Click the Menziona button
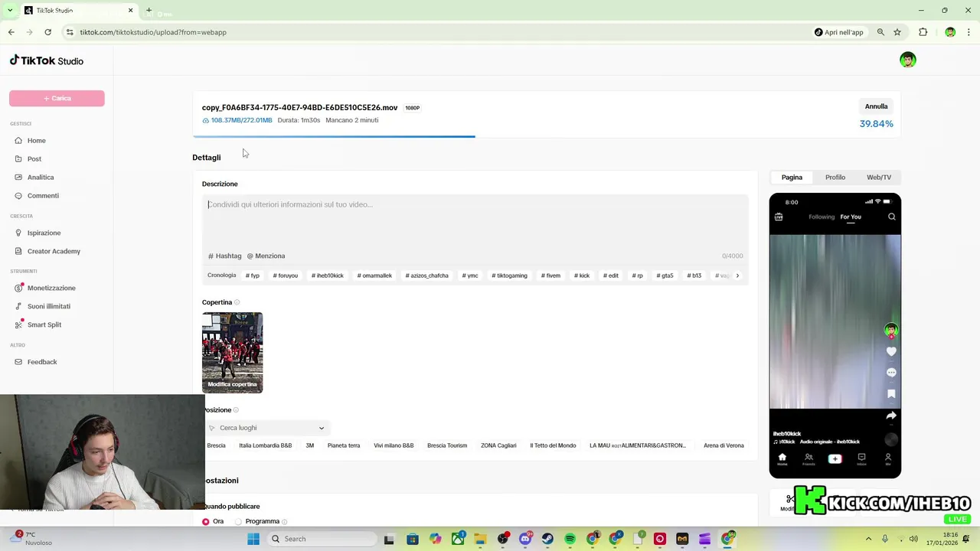Viewport: 980px width, 551px height. point(266,256)
